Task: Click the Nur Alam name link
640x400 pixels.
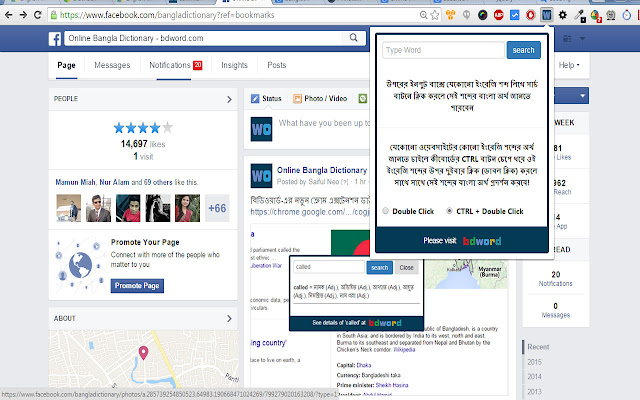Action: tap(114, 182)
